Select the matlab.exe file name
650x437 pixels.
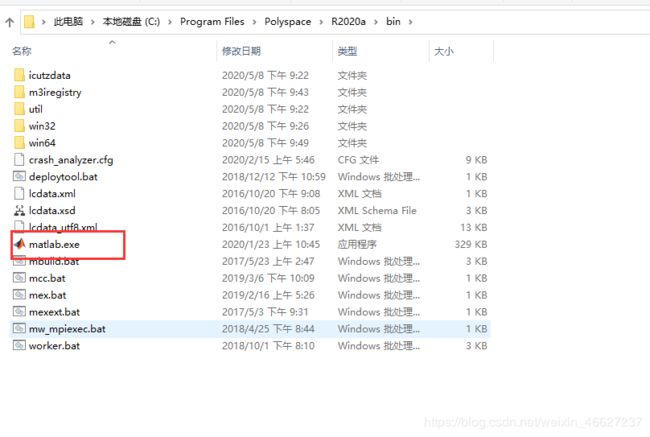tap(54, 245)
